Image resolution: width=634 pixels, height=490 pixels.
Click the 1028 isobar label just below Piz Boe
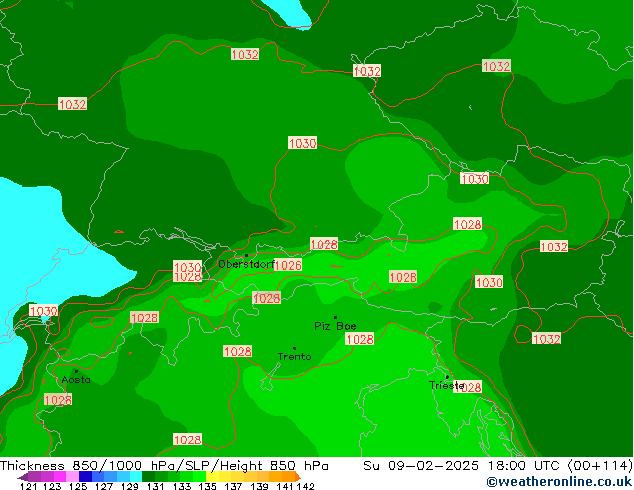tap(360, 339)
